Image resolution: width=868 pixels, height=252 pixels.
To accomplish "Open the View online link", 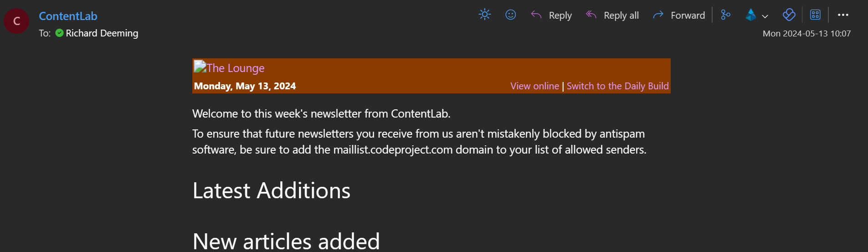I will click(534, 86).
